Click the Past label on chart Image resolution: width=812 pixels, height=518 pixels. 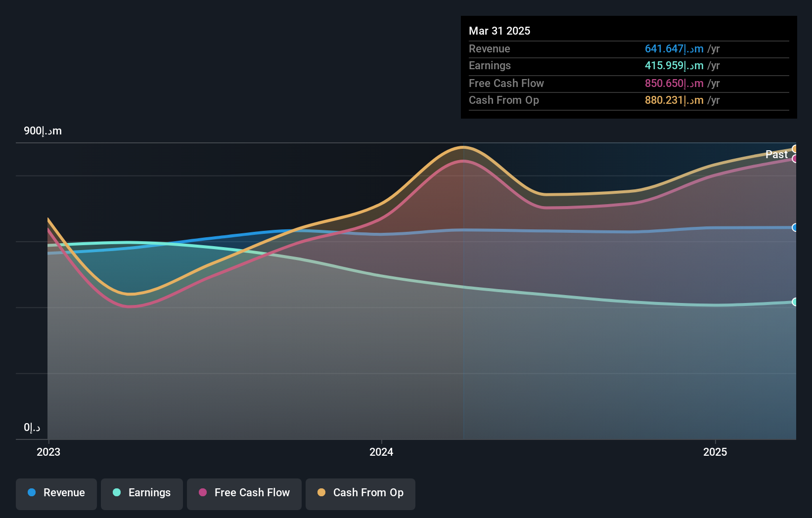(x=776, y=154)
